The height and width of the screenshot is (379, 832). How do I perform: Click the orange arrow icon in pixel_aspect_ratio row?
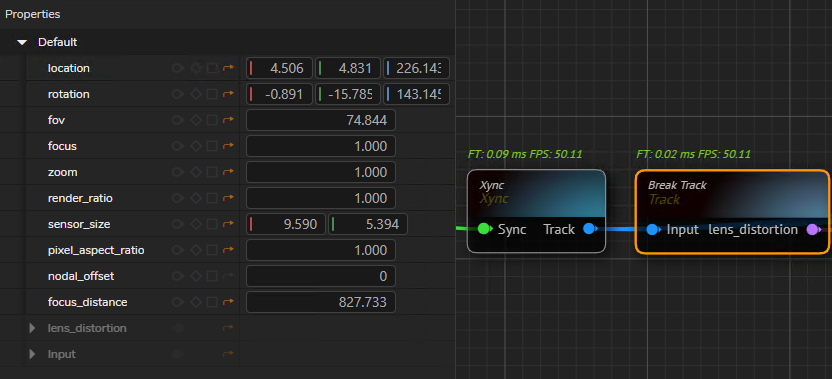tap(228, 250)
